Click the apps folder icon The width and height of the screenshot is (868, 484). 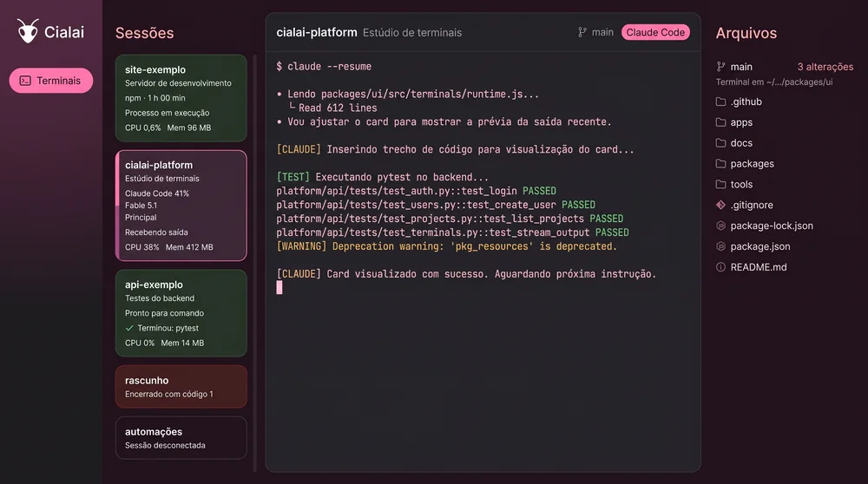click(x=720, y=122)
